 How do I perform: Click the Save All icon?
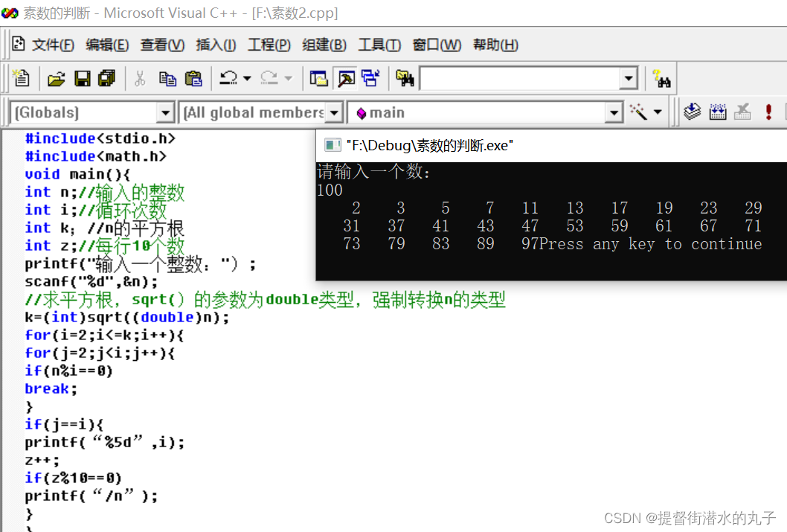[107, 78]
